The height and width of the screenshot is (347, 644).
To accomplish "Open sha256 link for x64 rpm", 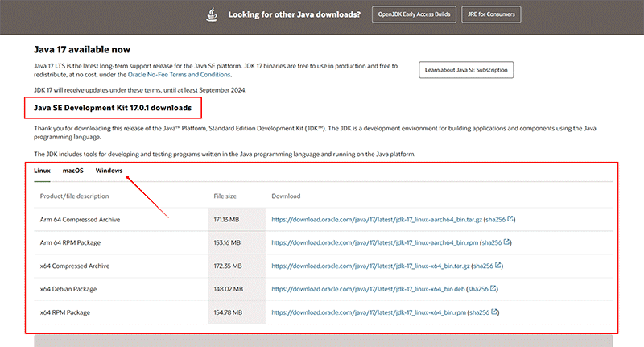I will (x=479, y=312).
